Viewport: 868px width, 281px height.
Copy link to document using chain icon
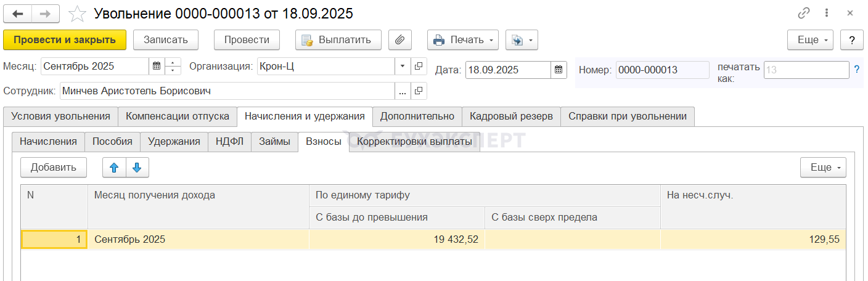[x=803, y=14]
